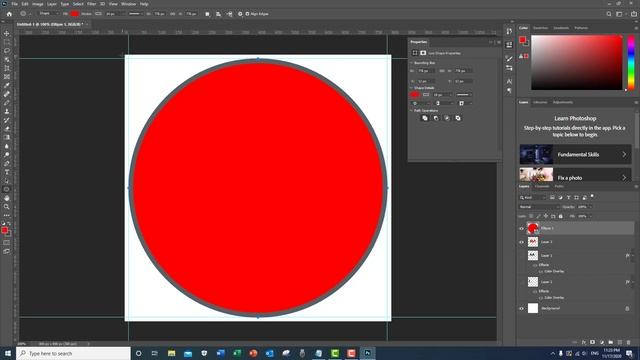The image size is (640, 360).
Task: Open stroke line style in Properties panel
Action: coord(464,95)
